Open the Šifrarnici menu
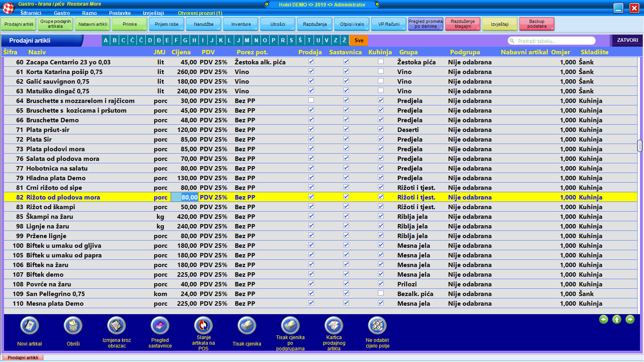 31,13
